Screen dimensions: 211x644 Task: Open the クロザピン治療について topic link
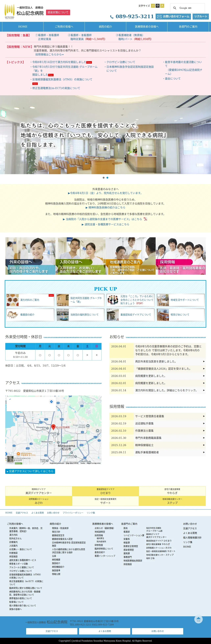(121, 62)
